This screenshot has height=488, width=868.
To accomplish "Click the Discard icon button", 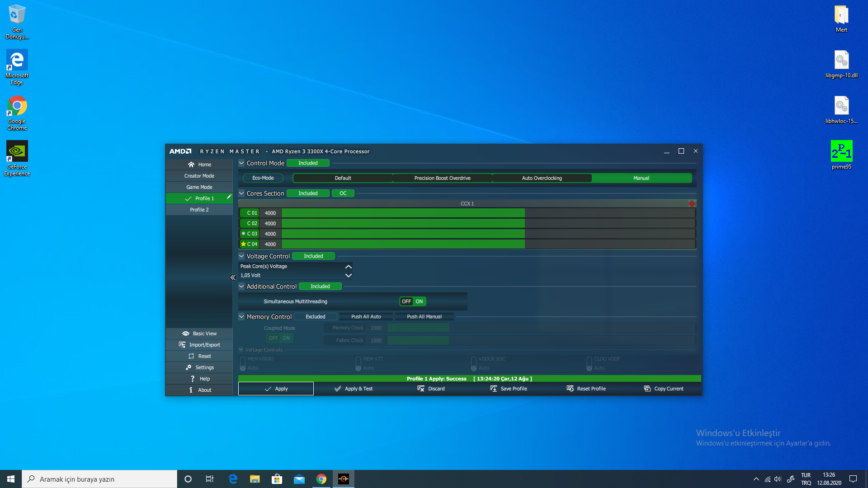I will 421,389.
